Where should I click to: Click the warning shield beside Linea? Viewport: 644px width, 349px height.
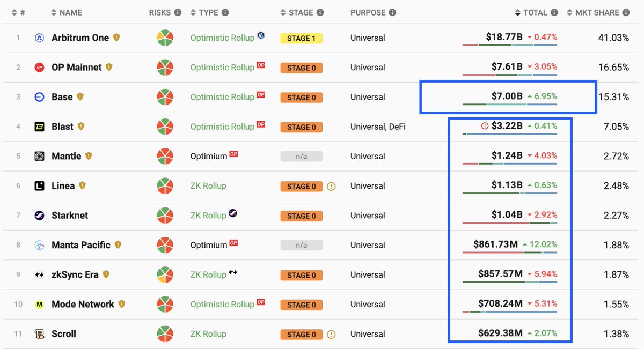(x=82, y=186)
